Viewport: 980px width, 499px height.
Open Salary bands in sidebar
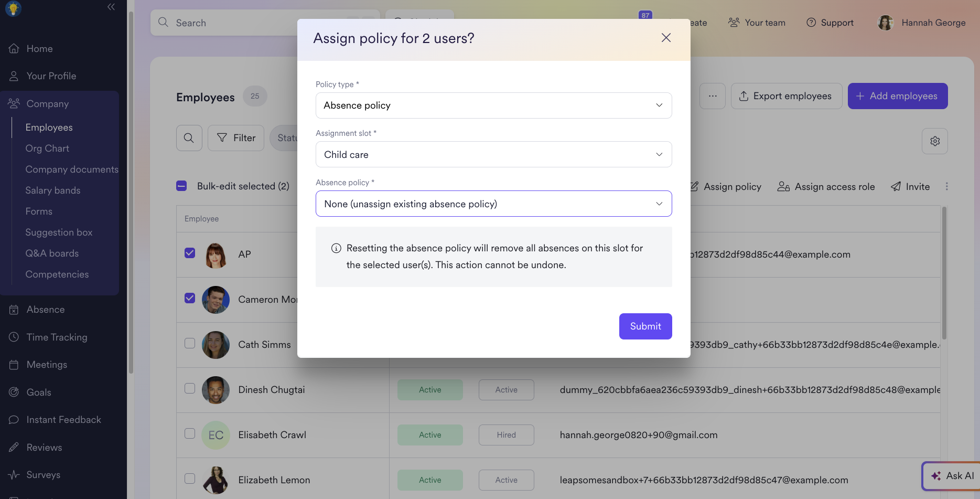(x=53, y=190)
